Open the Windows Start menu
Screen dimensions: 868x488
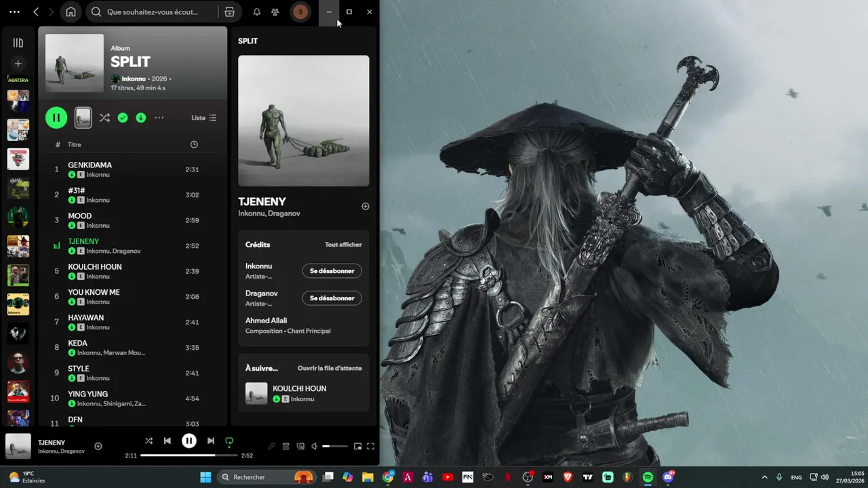(205, 477)
